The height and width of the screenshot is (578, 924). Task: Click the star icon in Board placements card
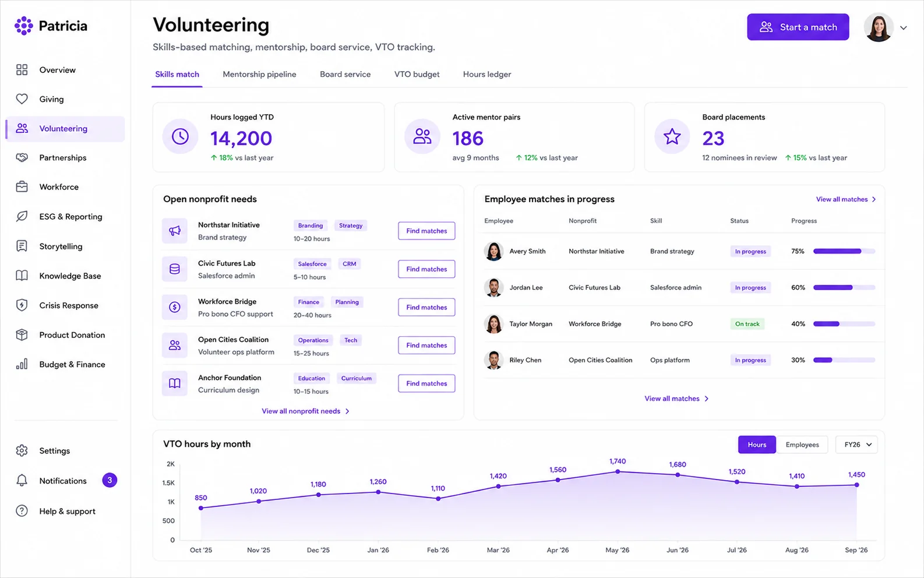tap(672, 136)
